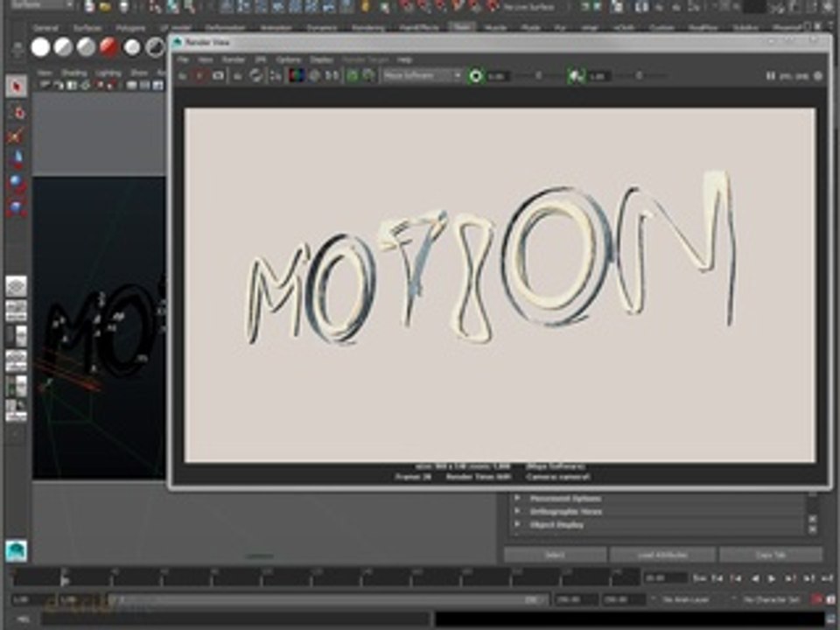Activate the Paint selection tool
840x630 pixels.
click(x=16, y=136)
